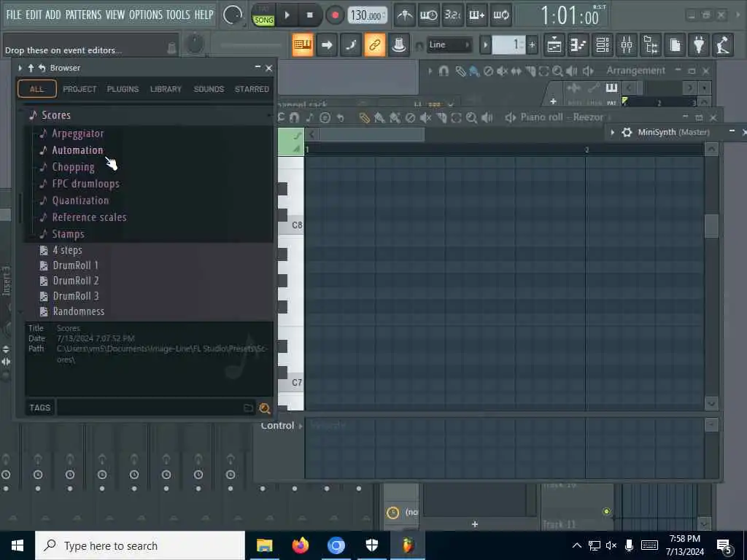The height and width of the screenshot is (560, 747).
Task: Toggle the Arrangement magnet snap icon
Action: [444, 71]
